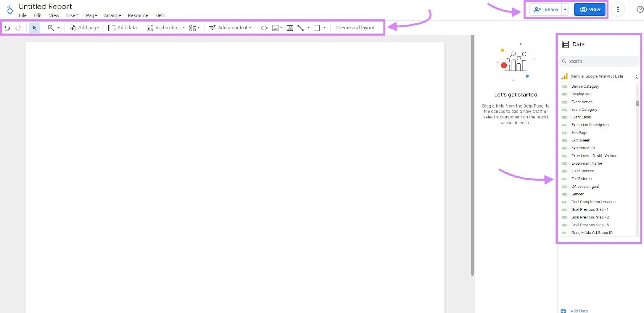Screen dimensions: 644x313
Task: Collapse the Sample Google Analytics Data source
Action: click(636, 77)
